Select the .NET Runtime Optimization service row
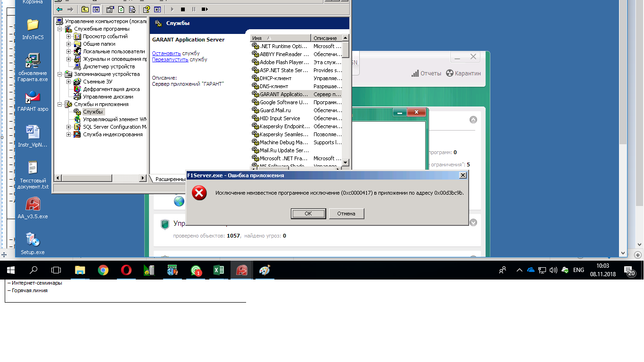This screenshot has height=362, width=644. 297,46
